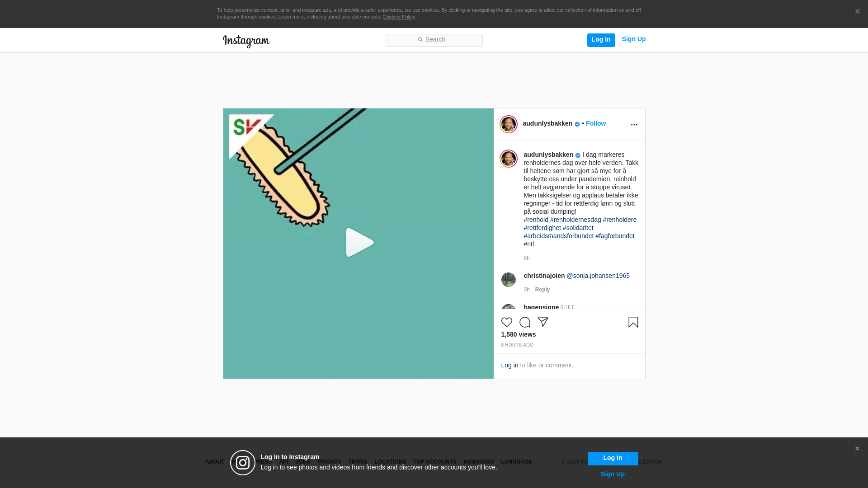Viewport: 868px width, 488px height.
Task: Open the LANGUAGE selector in footer
Action: pos(516,462)
